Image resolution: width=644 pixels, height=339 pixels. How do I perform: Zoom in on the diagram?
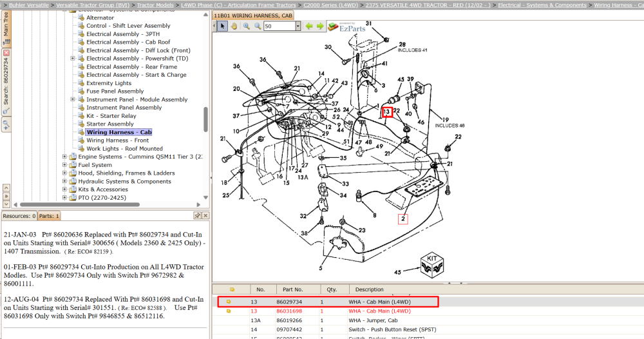pos(247,26)
